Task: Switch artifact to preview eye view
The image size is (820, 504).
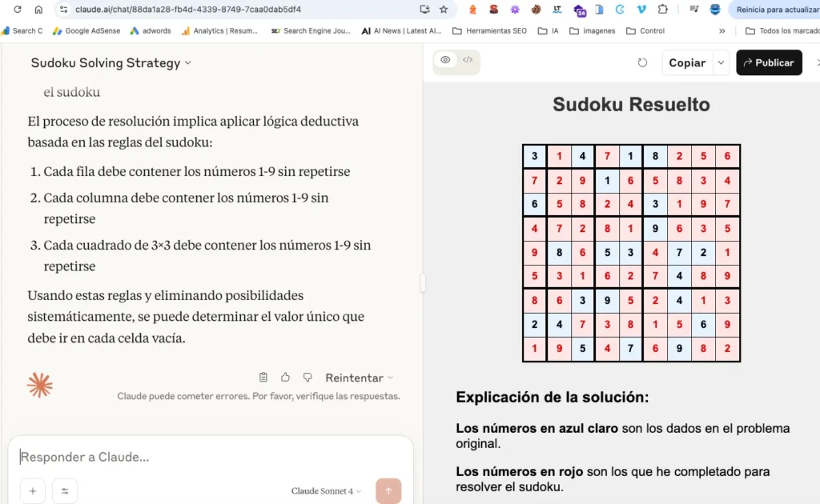Action: 445,60
